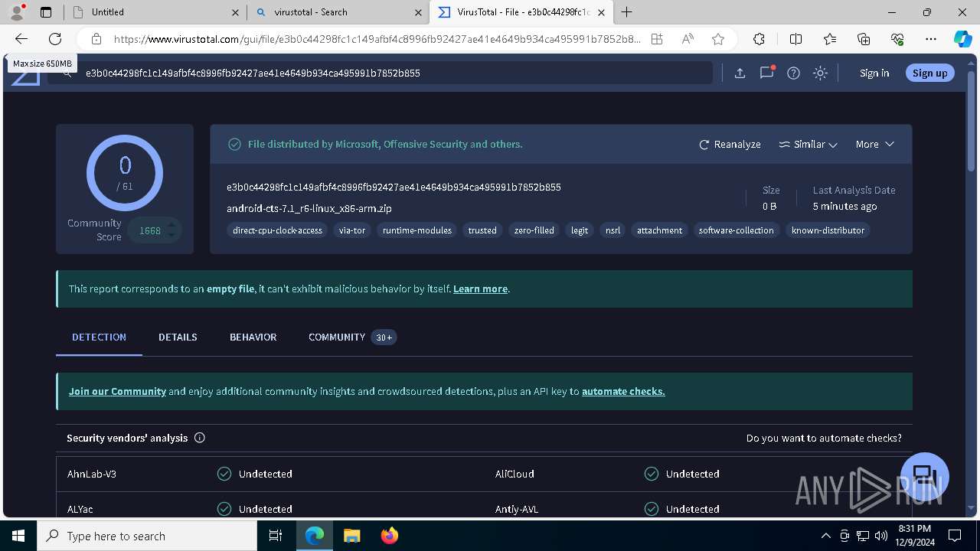Click the browser profile avatar icon
Viewport: 980px width, 551px height.
coord(17,12)
